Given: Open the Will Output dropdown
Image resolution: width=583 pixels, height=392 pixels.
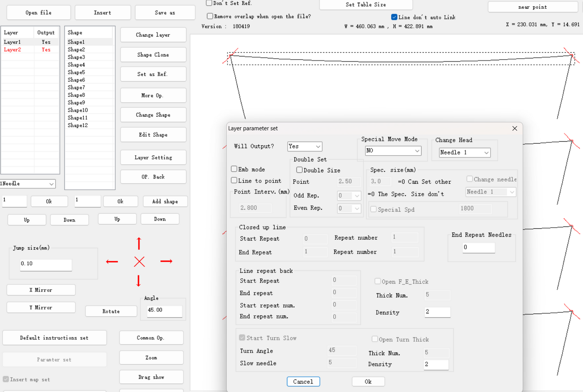Looking at the screenshot, I should (x=305, y=146).
